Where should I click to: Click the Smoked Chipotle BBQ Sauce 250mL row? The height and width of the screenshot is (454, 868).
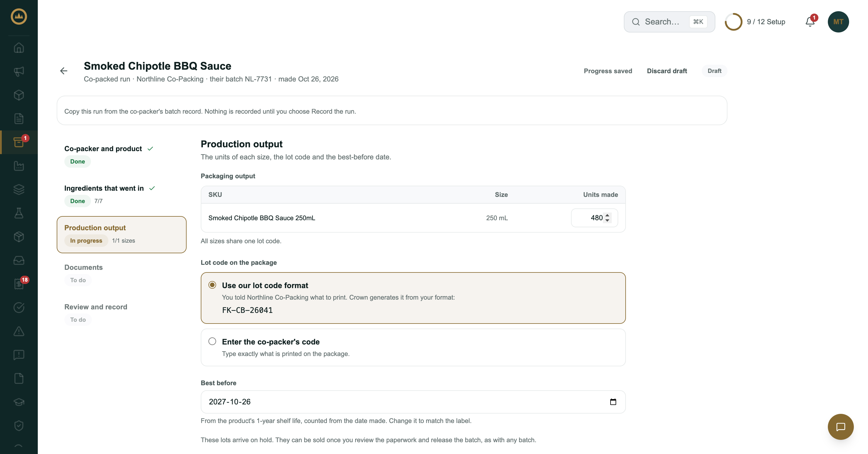[x=413, y=218]
